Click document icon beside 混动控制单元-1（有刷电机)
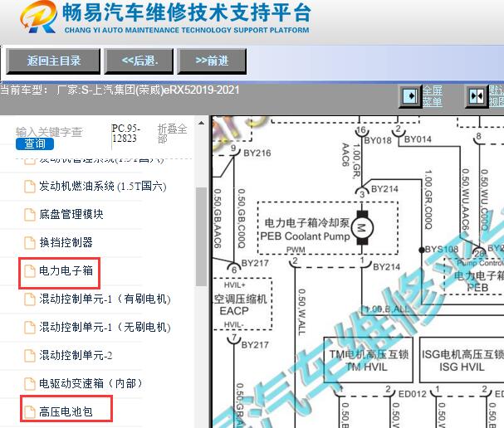Viewport: 504px width, 428px height. [30, 299]
